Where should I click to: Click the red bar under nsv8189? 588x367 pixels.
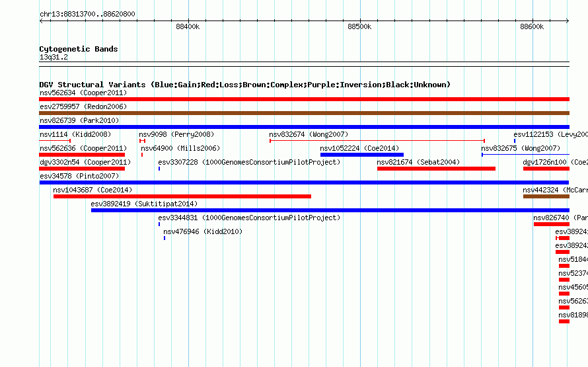[x=564, y=321]
